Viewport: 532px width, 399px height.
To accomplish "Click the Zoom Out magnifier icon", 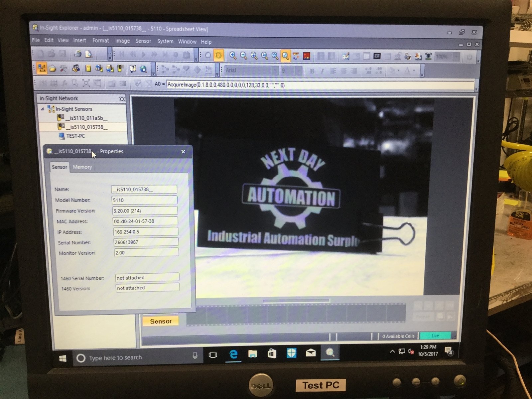I will 243,56.
